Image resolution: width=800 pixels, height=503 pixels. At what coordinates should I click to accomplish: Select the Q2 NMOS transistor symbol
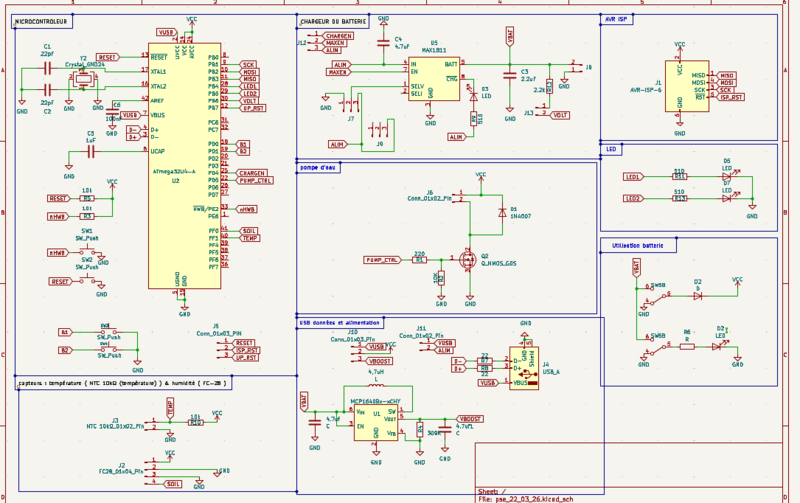pyautogui.click(x=467, y=259)
